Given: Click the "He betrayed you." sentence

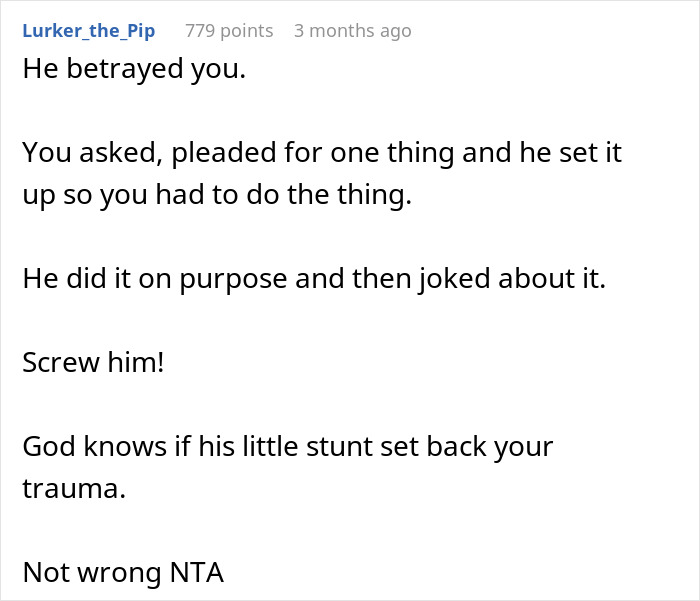Looking at the screenshot, I should tap(134, 71).
